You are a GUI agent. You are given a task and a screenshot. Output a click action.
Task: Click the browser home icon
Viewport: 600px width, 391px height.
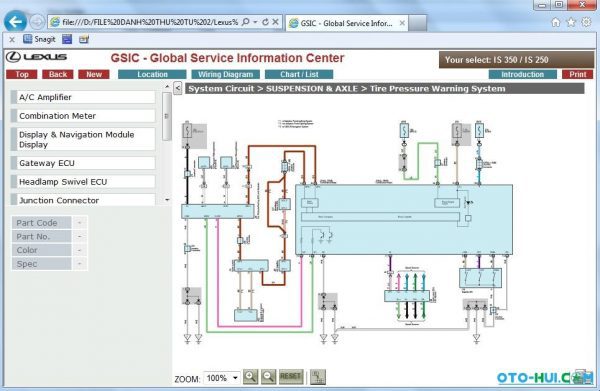click(x=556, y=23)
